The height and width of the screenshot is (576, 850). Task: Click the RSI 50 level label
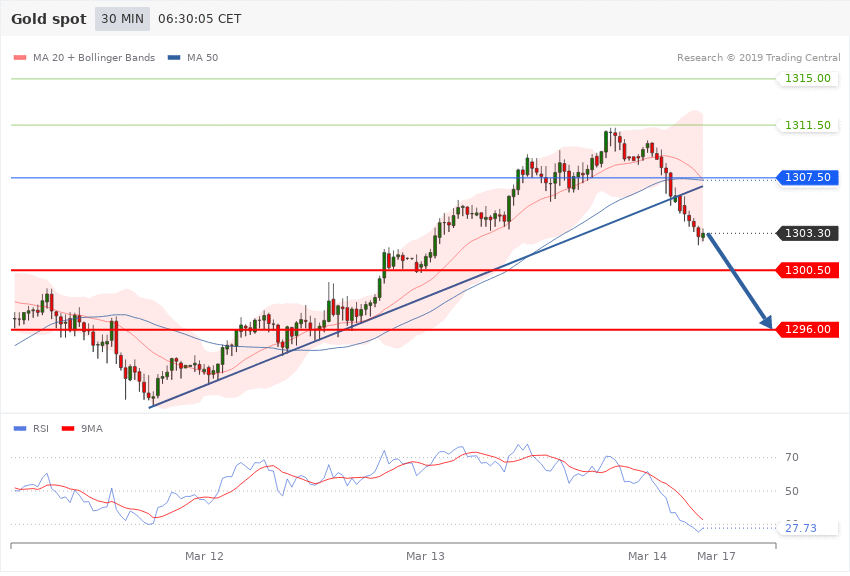(792, 491)
